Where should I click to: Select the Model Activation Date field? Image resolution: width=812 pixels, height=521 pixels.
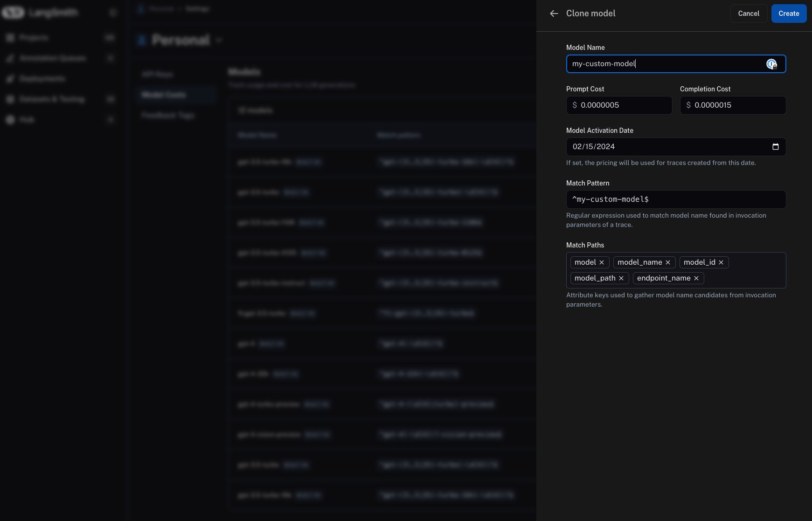coord(676,147)
